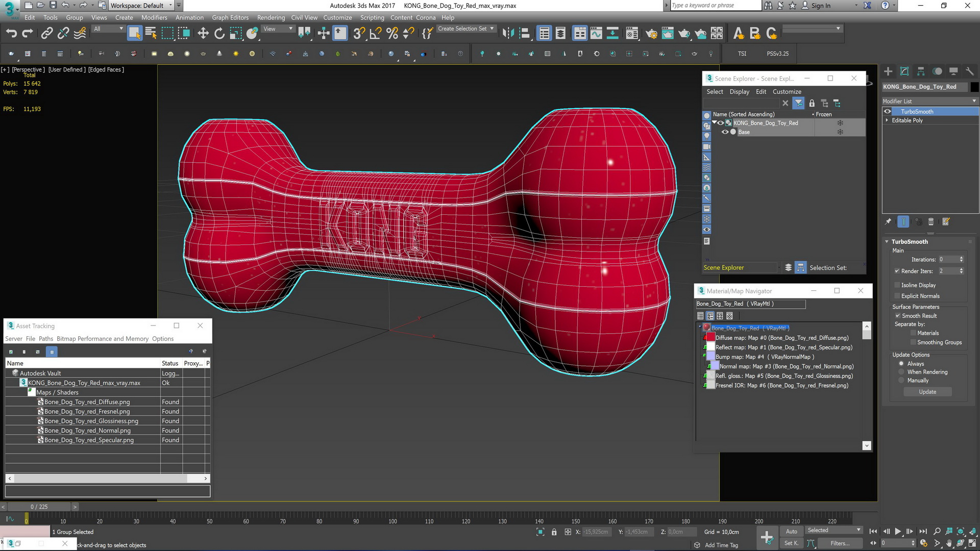This screenshot has height=551, width=980.
Task: Click the Filters... button
Action: point(840,543)
